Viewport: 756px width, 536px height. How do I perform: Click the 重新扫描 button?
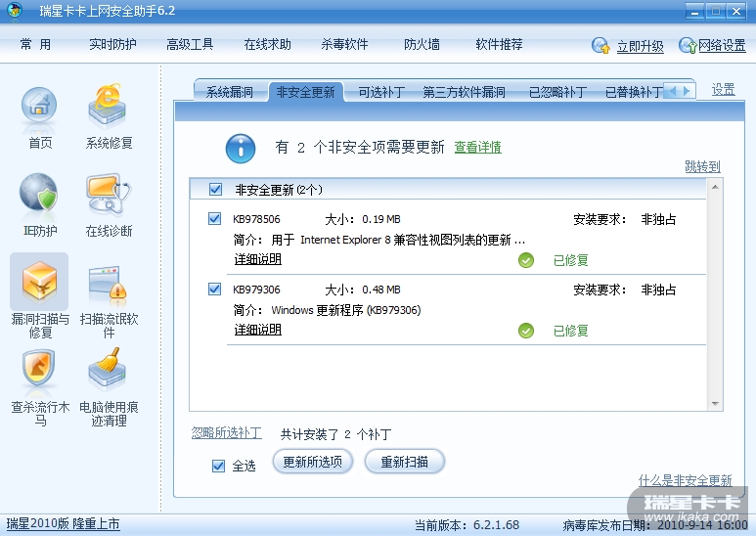coord(405,462)
